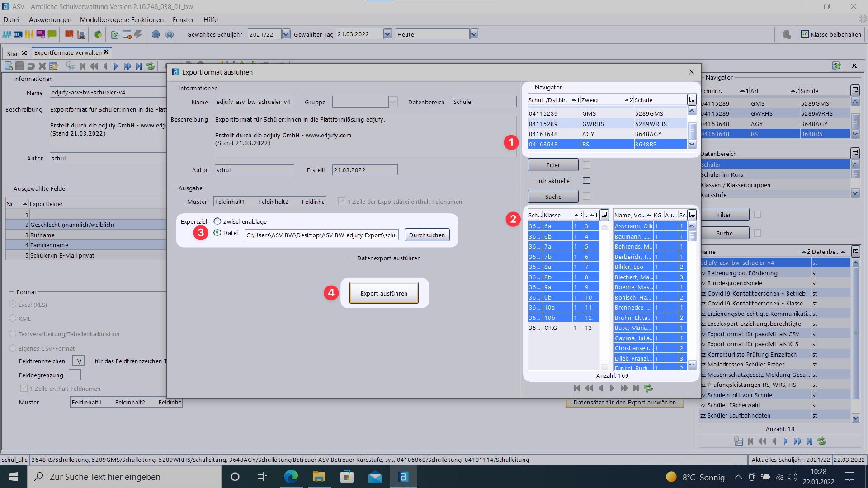Viewport: 868px width, 488px height.
Task: Open Microsoft Edge from the taskbar
Action: pyautogui.click(x=291, y=477)
